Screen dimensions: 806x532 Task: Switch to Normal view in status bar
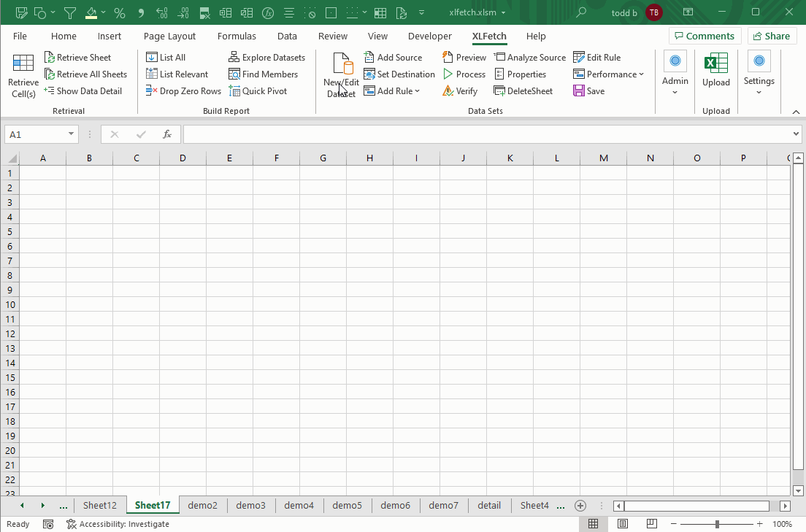594,524
